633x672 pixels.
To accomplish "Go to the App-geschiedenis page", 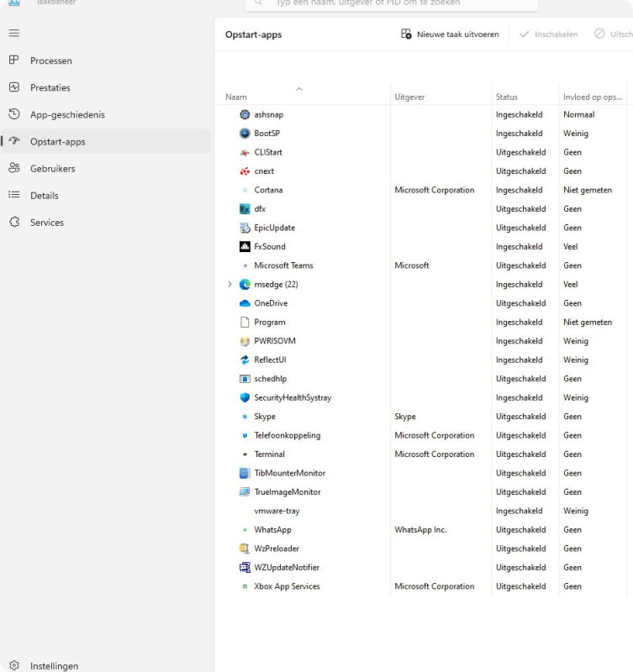I will coord(67,114).
